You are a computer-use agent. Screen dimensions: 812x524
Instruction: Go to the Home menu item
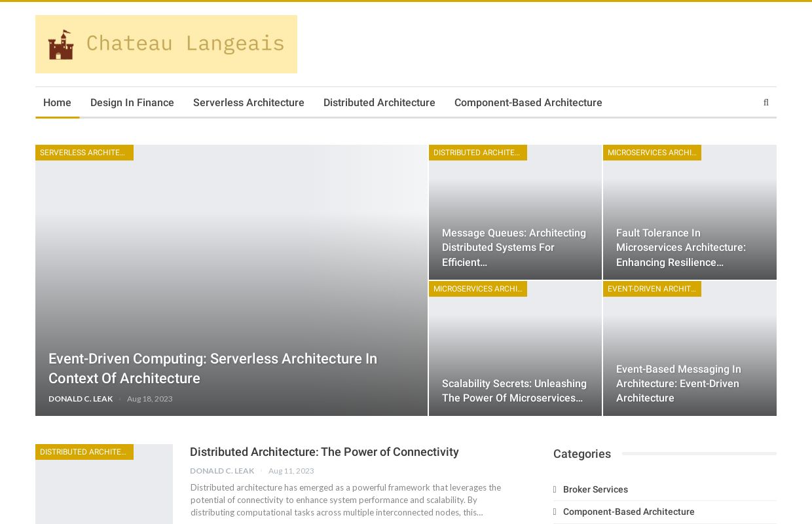coord(57,103)
